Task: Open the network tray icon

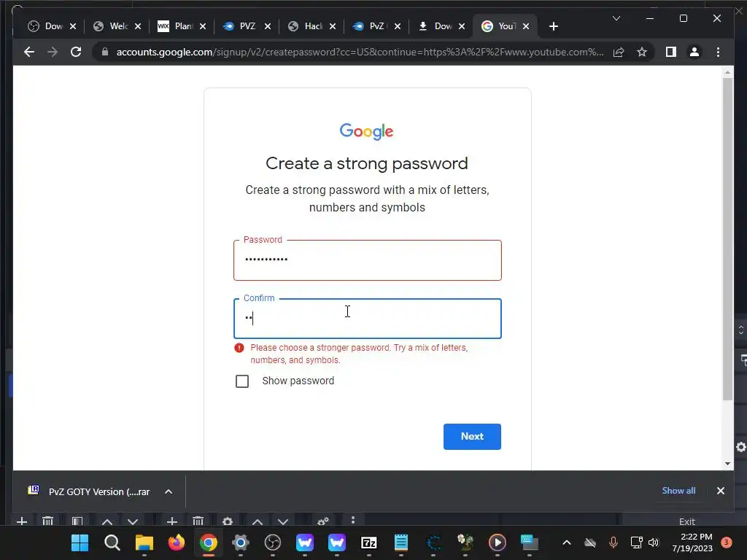Action: click(636, 542)
